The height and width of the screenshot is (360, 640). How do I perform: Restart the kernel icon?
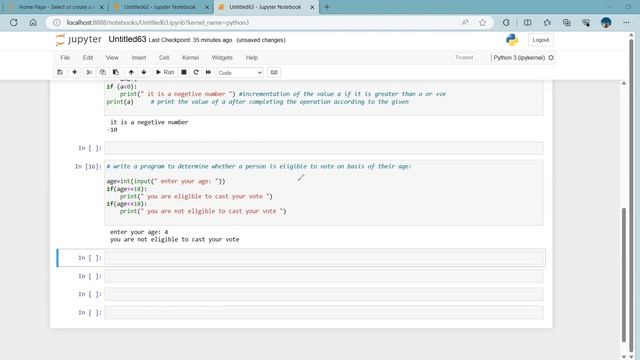pyautogui.click(x=196, y=72)
